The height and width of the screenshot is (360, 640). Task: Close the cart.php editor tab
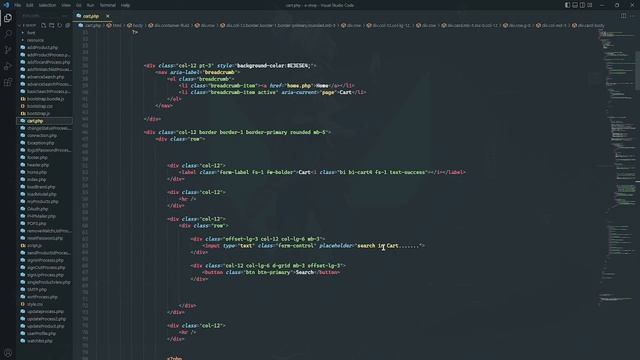click(x=108, y=16)
